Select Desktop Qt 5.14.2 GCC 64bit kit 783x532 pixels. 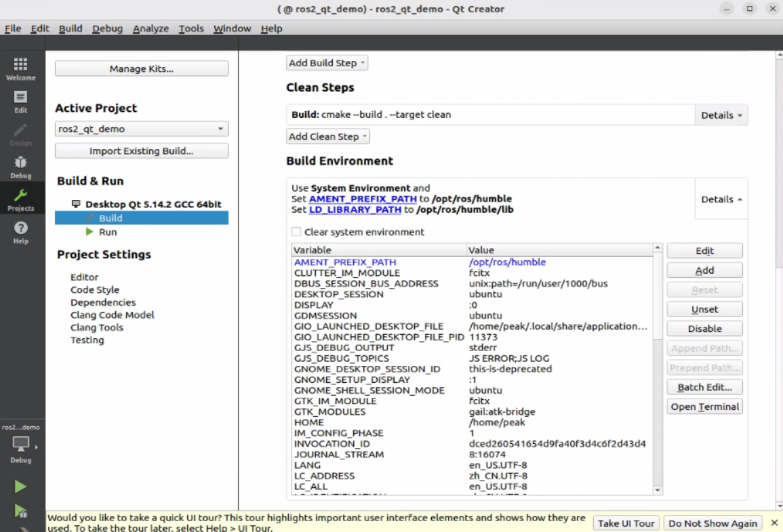pyautogui.click(x=153, y=204)
